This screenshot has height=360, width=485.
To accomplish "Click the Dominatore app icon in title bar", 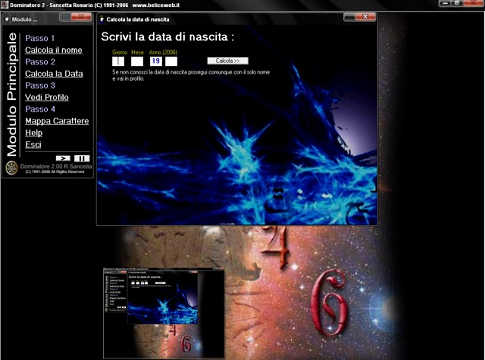I will tap(5, 5).
